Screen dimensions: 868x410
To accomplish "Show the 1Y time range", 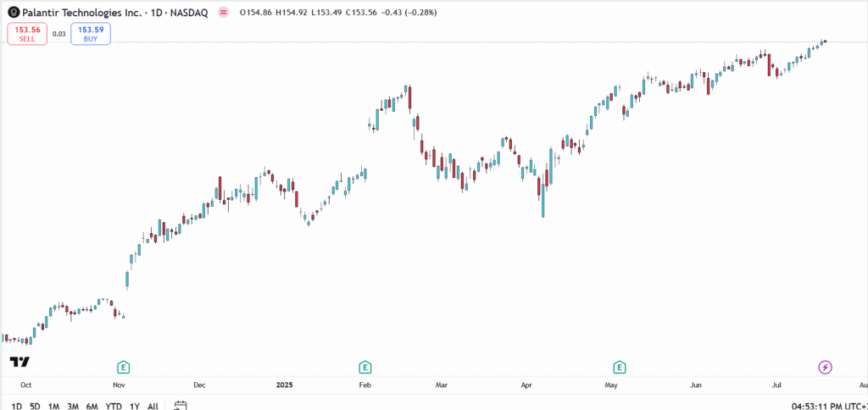I will point(134,406).
